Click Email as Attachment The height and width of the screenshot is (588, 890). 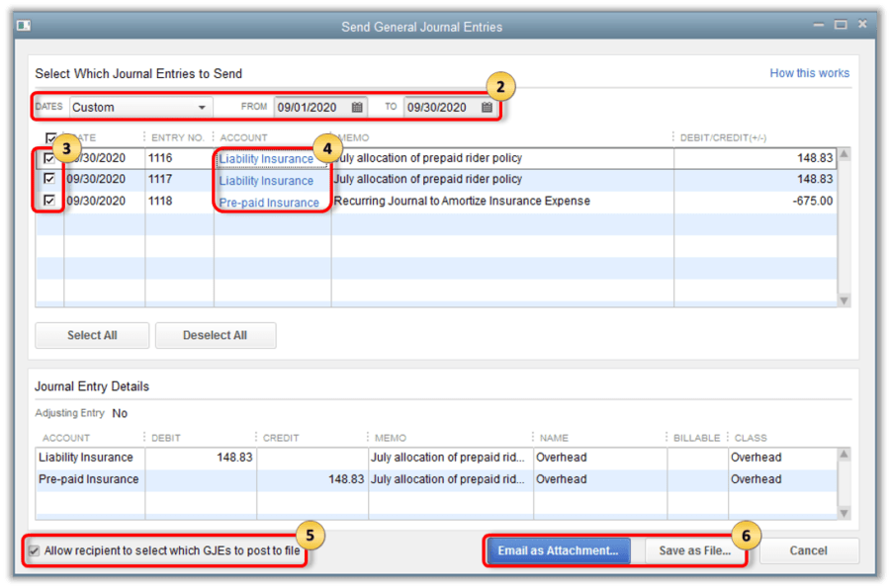[x=557, y=550]
